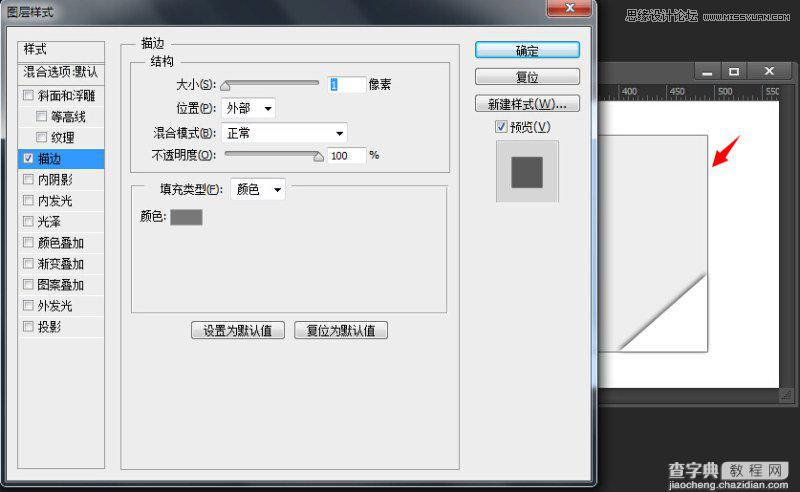
Task: Click the 复位为默认值 button
Action: click(341, 330)
